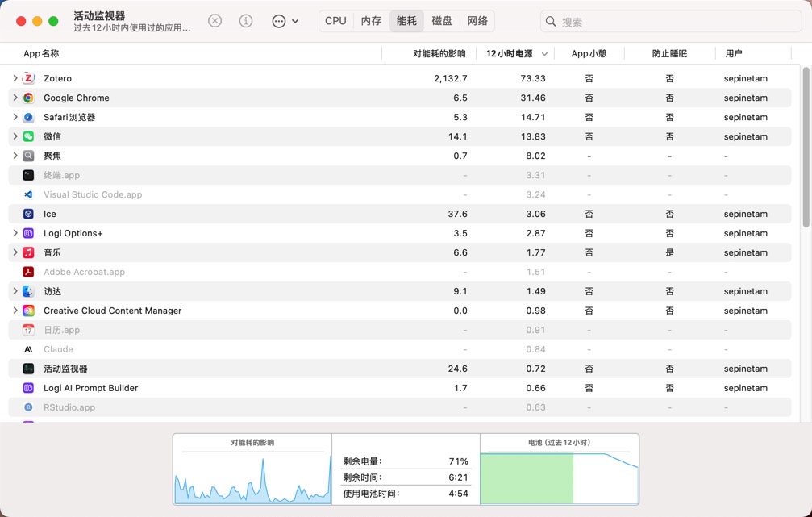The image size is (812, 517).
Task: Expand the 聚焦 row
Action: pos(15,156)
